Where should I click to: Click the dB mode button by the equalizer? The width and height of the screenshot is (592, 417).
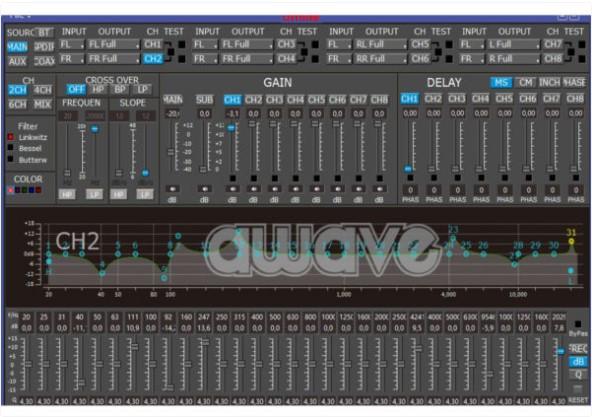(x=578, y=362)
